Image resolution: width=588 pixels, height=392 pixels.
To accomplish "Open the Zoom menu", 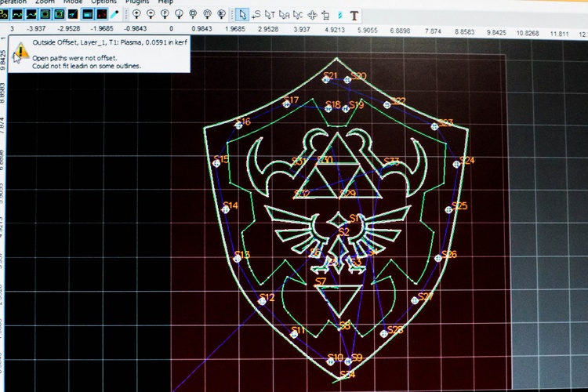I will [x=45, y=2].
